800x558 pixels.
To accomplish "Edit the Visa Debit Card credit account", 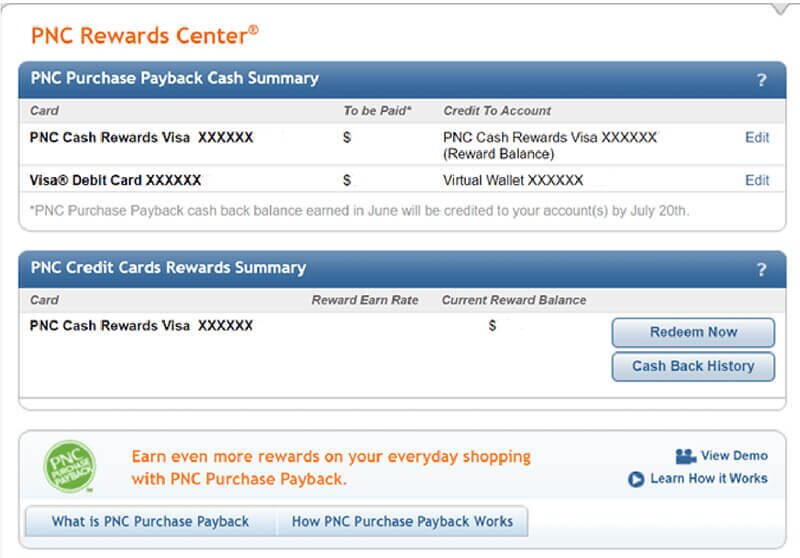I will tap(757, 180).
